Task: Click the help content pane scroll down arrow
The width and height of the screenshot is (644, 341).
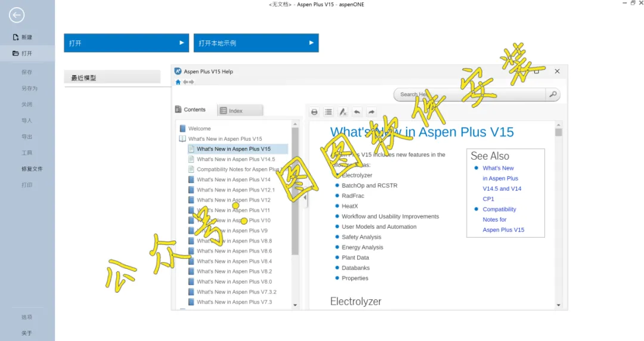Action: pyautogui.click(x=558, y=305)
